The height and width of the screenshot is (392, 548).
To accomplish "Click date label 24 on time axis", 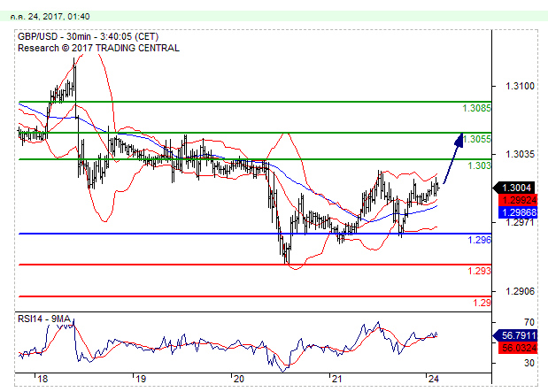I will [x=433, y=379].
